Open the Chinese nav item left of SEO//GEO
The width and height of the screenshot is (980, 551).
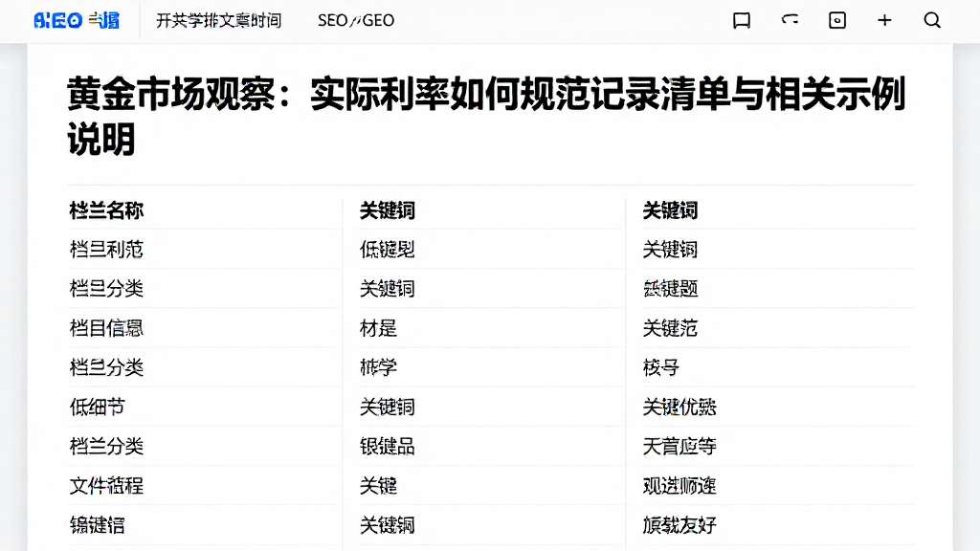(218, 21)
